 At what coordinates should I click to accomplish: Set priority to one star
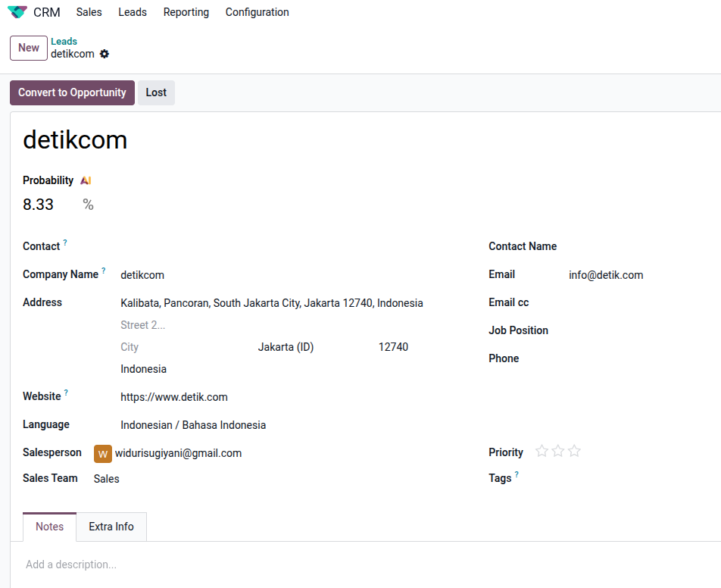click(x=542, y=452)
